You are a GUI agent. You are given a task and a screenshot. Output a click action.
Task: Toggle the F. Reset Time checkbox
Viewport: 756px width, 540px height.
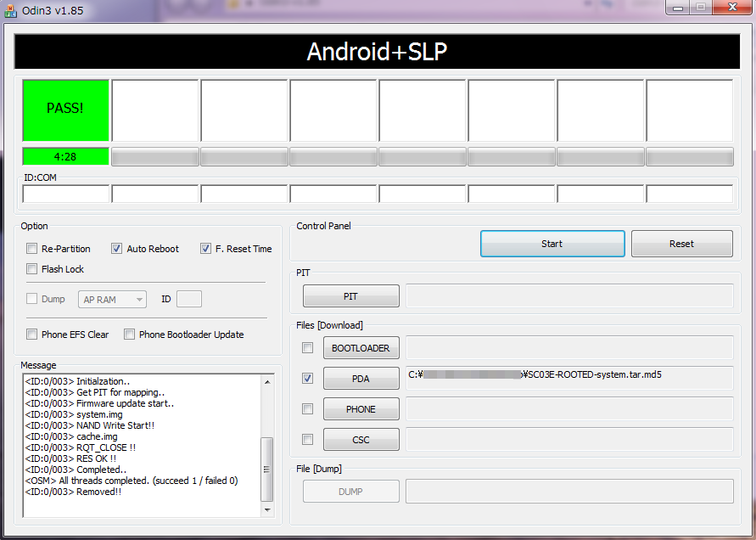(205, 249)
